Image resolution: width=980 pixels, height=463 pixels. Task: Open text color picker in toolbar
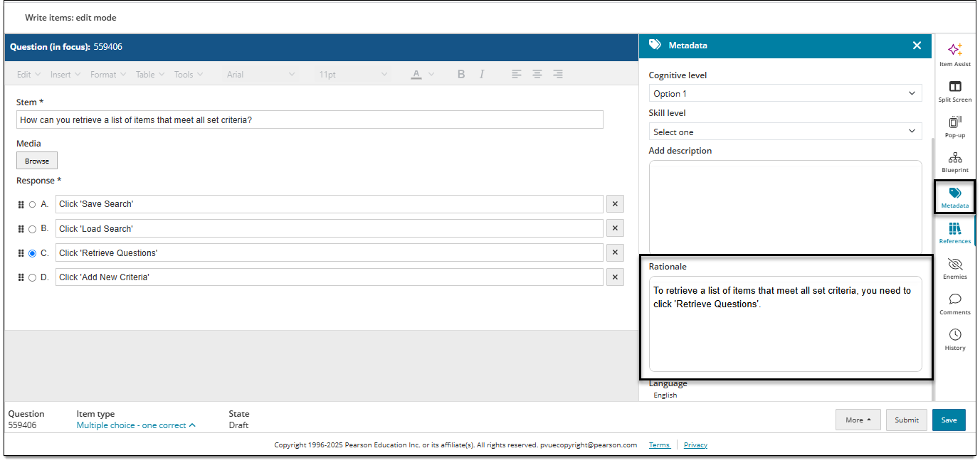pyautogui.click(x=423, y=74)
